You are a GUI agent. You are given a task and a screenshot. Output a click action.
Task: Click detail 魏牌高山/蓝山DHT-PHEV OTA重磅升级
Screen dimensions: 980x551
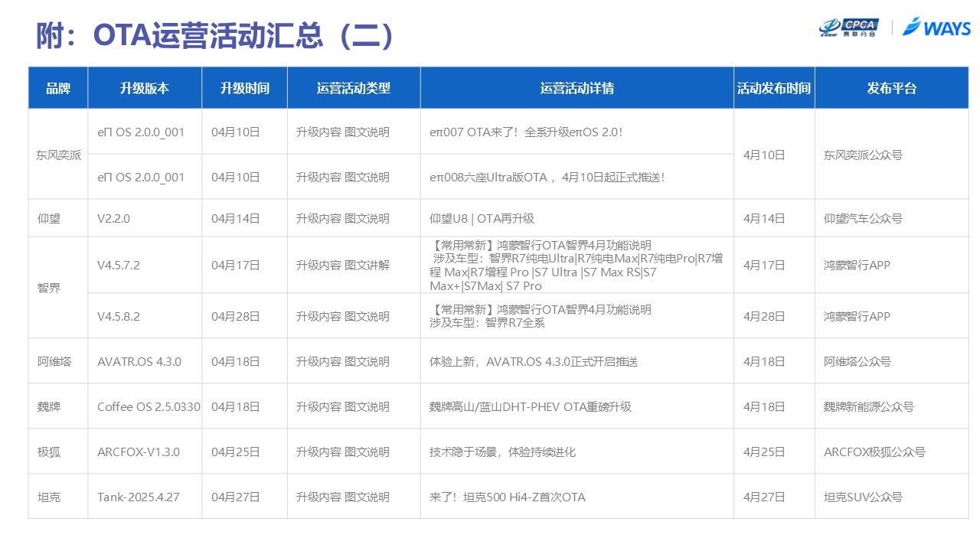click(x=531, y=406)
